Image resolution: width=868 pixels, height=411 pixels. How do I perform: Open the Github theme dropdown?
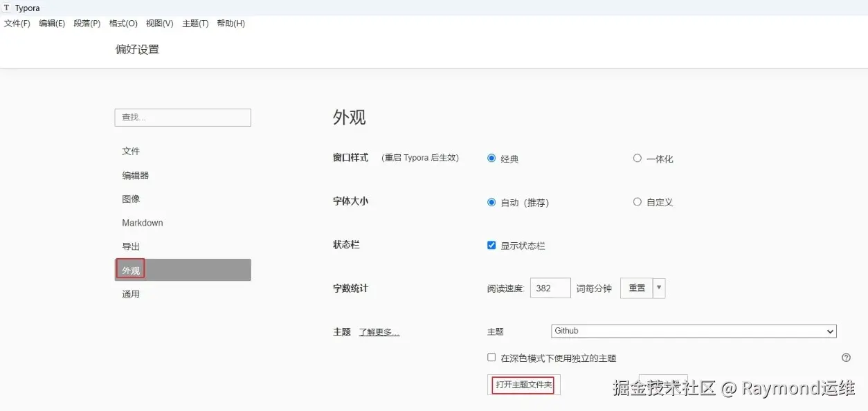click(x=694, y=331)
